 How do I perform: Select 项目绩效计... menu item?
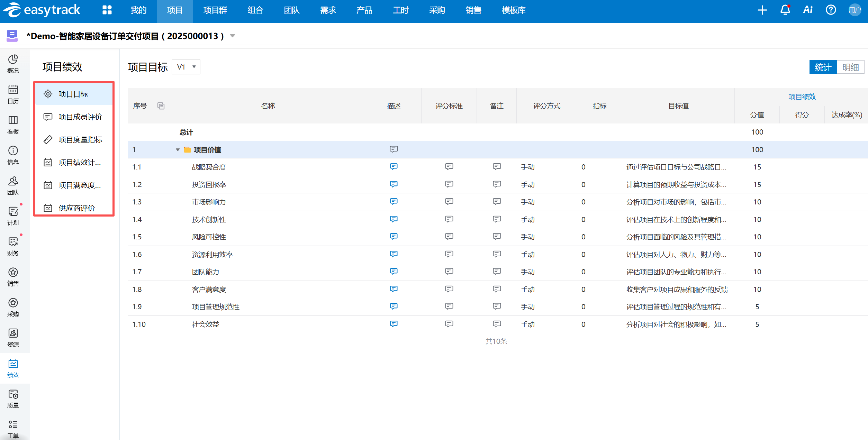click(x=74, y=162)
